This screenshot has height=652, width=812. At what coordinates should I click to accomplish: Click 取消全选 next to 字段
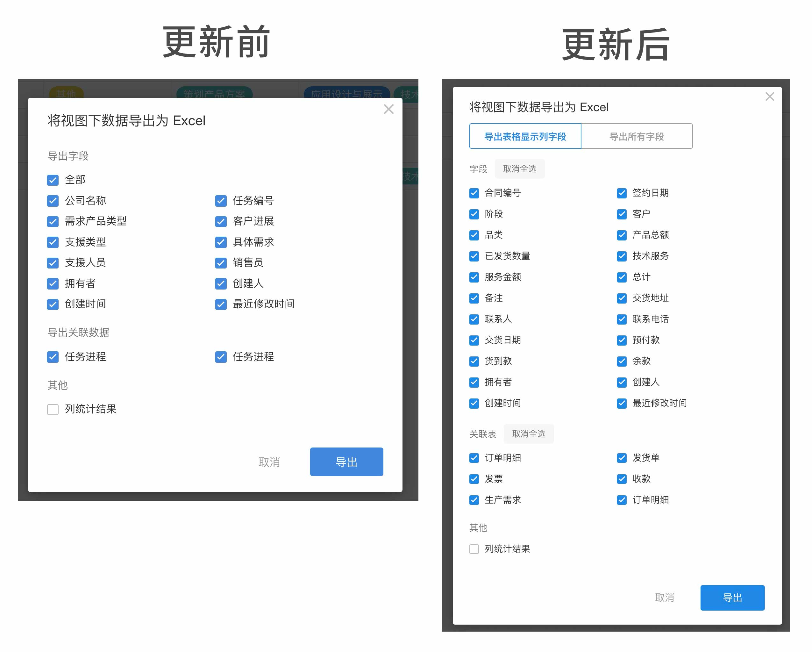click(519, 169)
